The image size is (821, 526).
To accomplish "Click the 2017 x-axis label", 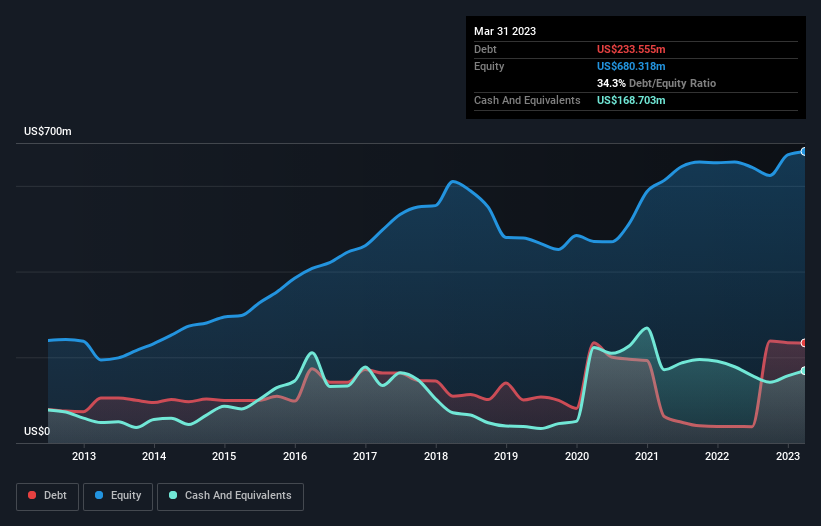I will 365,456.
